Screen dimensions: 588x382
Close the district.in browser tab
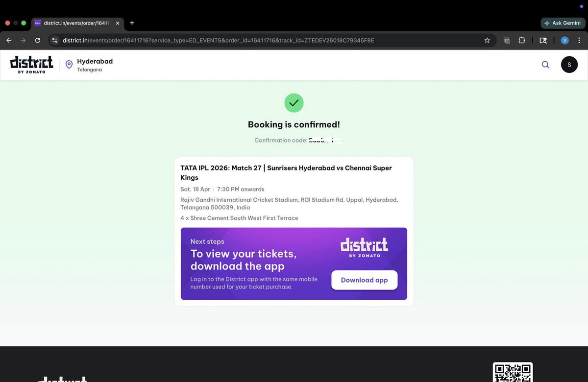point(118,23)
